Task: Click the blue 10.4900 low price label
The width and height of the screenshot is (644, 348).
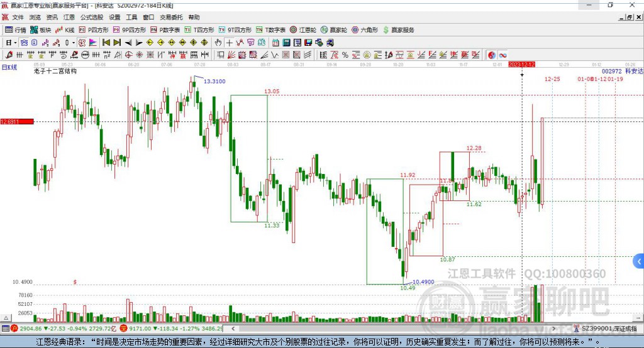Action: click(423, 281)
